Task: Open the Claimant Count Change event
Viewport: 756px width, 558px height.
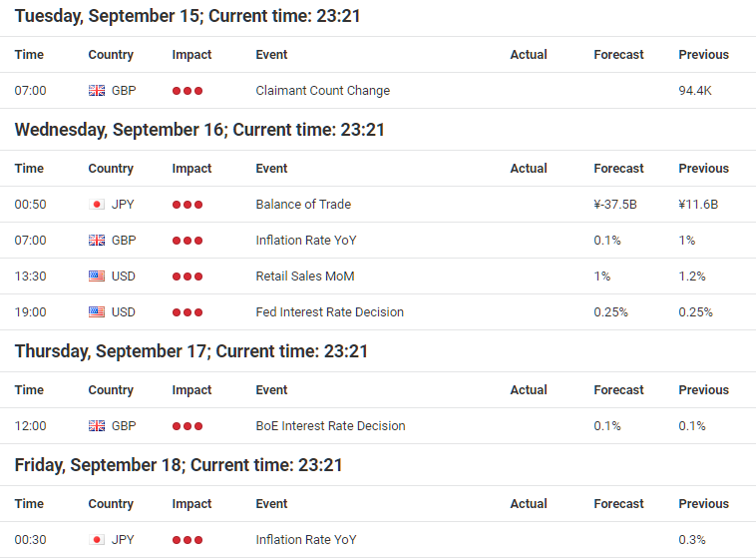Action: tap(322, 91)
